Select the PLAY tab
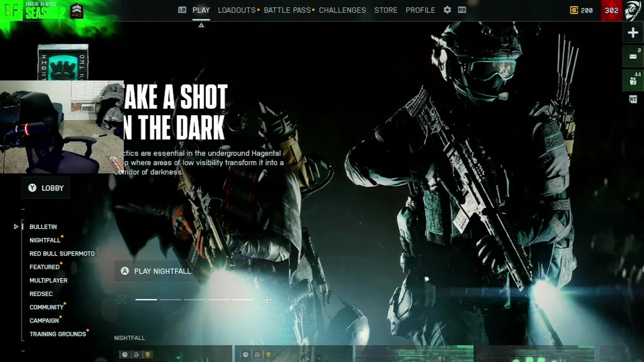644x362 pixels. pyautogui.click(x=201, y=10)
